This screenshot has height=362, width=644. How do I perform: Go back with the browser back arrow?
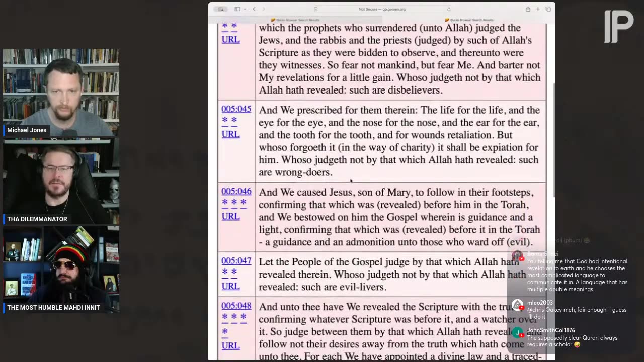[x=254, y=9]
